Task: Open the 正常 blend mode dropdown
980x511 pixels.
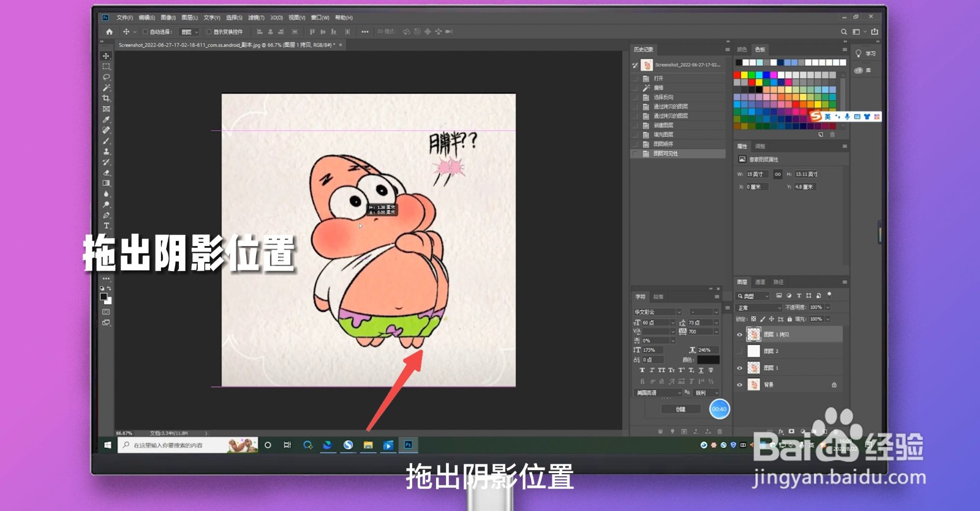Action: coord(759,308)
